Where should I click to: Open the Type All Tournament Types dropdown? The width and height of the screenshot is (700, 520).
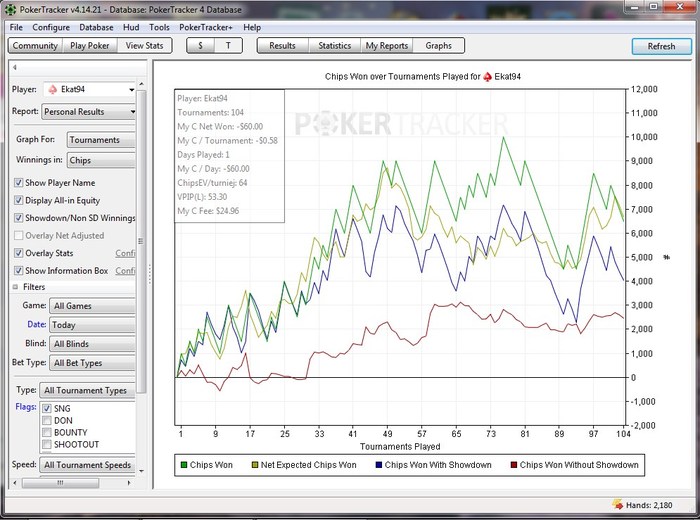[x=87, y=391]
